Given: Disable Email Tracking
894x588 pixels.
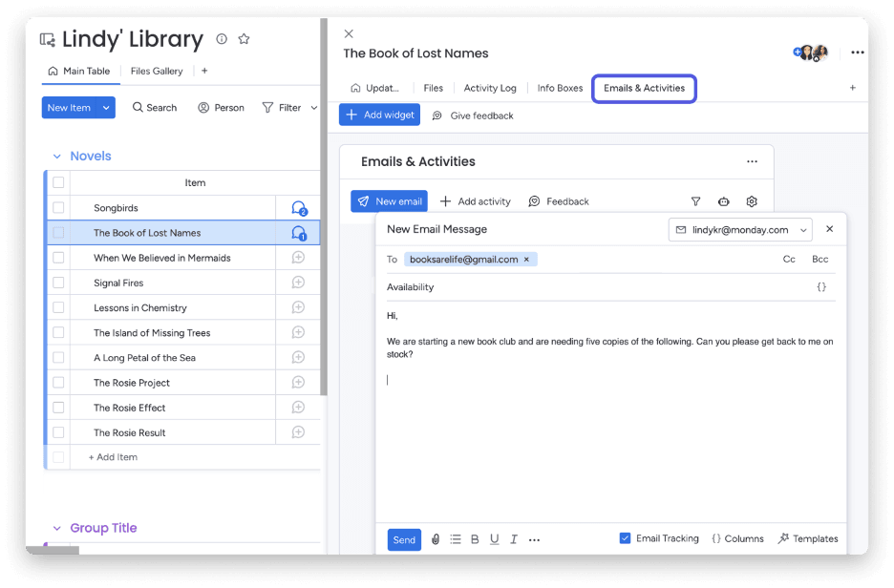Looking at the screenshot, I should [625, 538].
